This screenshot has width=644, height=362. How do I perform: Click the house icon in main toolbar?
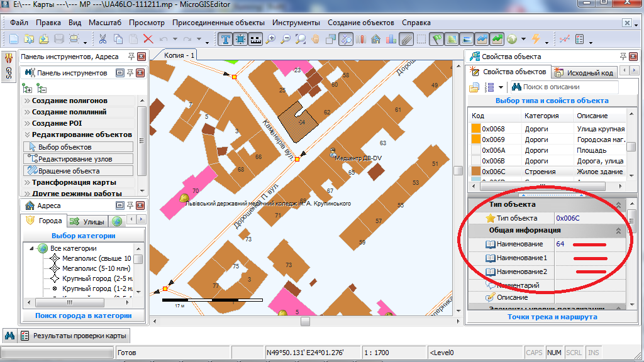pyautogui.click(x=375, y=39)
